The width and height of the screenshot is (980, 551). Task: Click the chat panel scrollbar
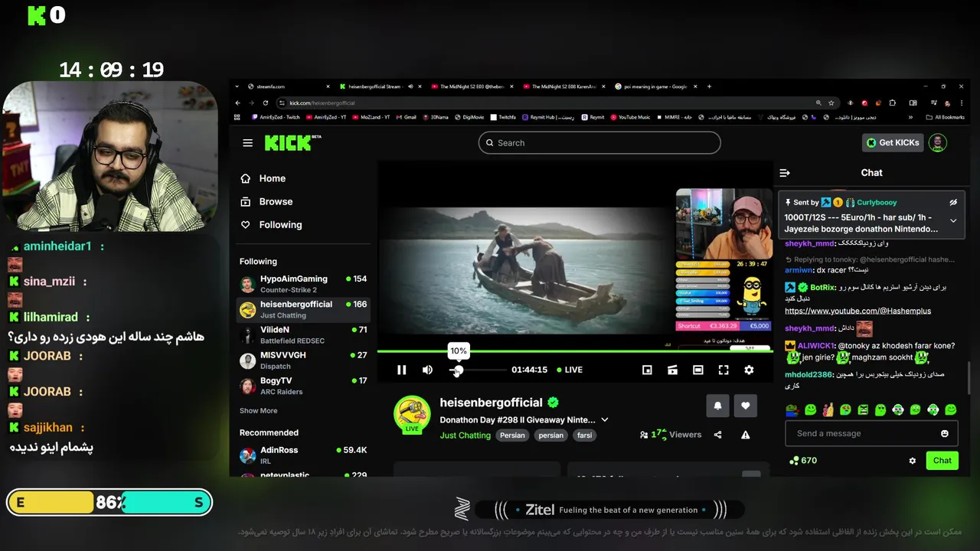[968, 379]
